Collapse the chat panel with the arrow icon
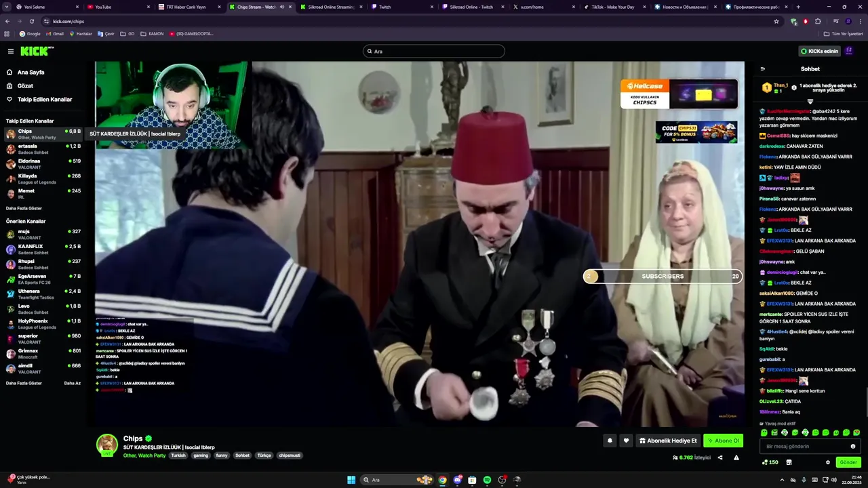This screenshot has width=868, height=488. [763, 69]
